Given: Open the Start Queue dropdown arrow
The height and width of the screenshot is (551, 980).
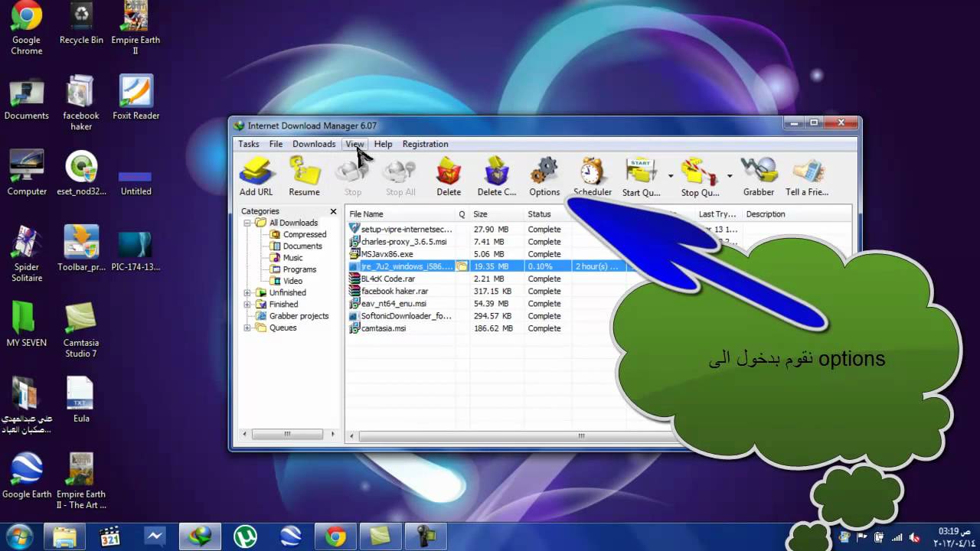Looking at the screenshot, I should pos(671,176).
